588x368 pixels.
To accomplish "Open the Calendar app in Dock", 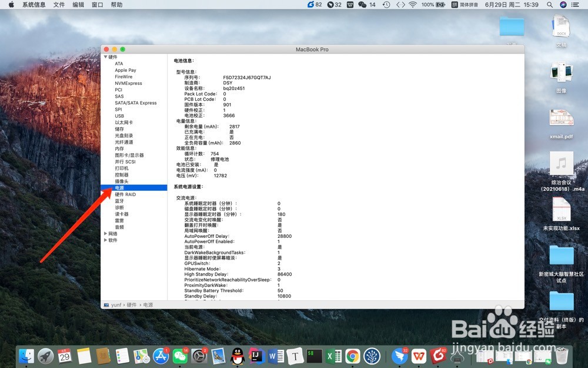I will 65,356.
